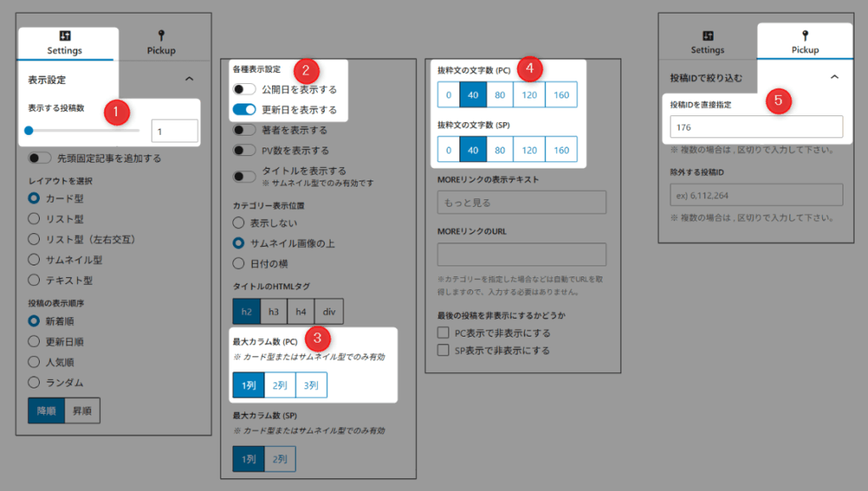The width and height of the screenshot is (868, 491).
Task: Set title HTML tag to h4
Action: tap(301, 312)
